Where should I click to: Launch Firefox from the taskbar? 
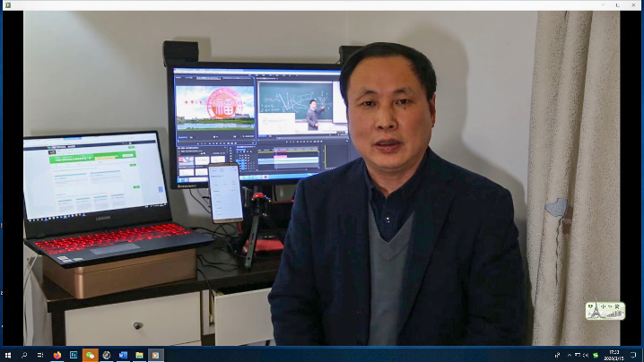(57, 355)
